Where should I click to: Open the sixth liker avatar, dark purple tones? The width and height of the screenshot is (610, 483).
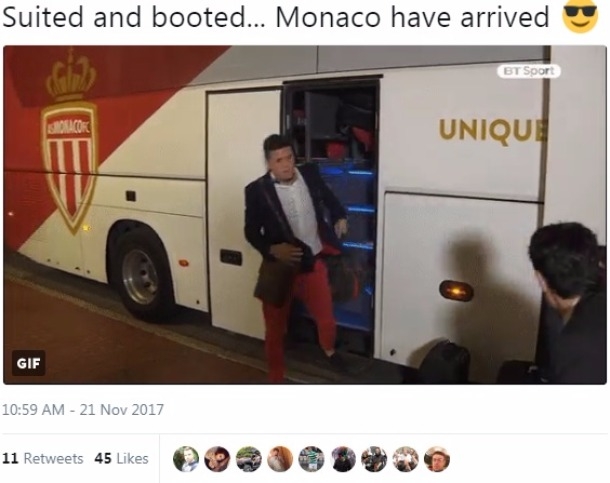(x=343, y=459)
